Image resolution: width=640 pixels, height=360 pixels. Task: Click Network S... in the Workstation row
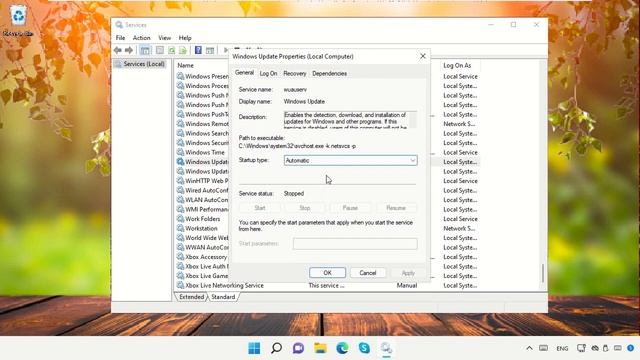[x=459, y=228]
